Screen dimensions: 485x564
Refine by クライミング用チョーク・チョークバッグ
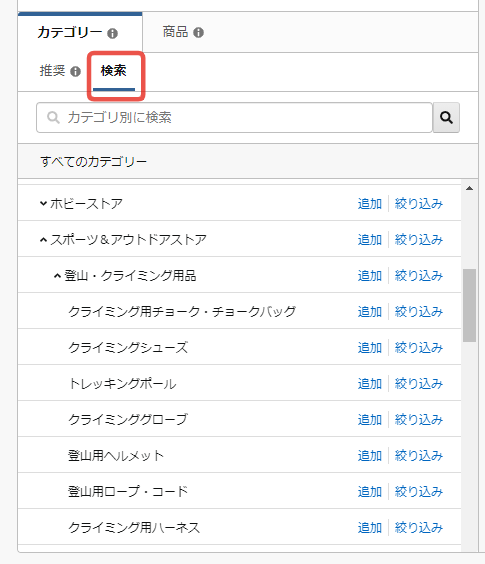(x=419, y=312)
